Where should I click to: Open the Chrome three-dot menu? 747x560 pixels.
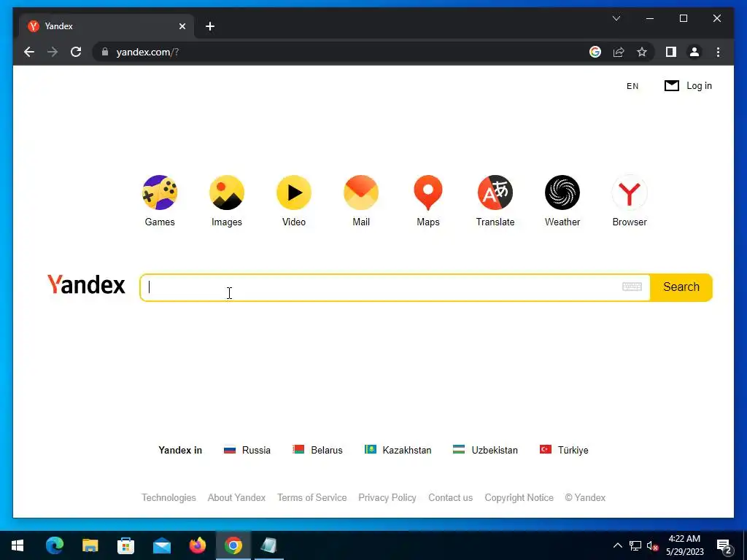pyautogui.click(x=718, y=52)
